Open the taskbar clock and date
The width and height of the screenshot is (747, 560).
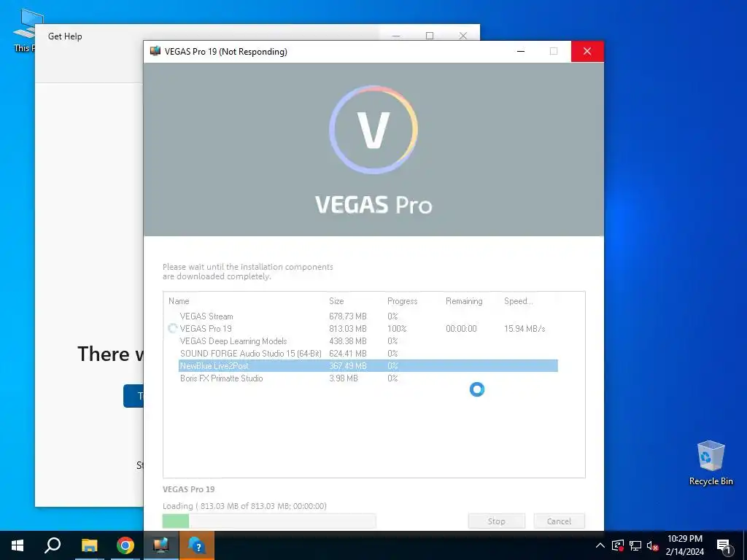coord(684,545)
